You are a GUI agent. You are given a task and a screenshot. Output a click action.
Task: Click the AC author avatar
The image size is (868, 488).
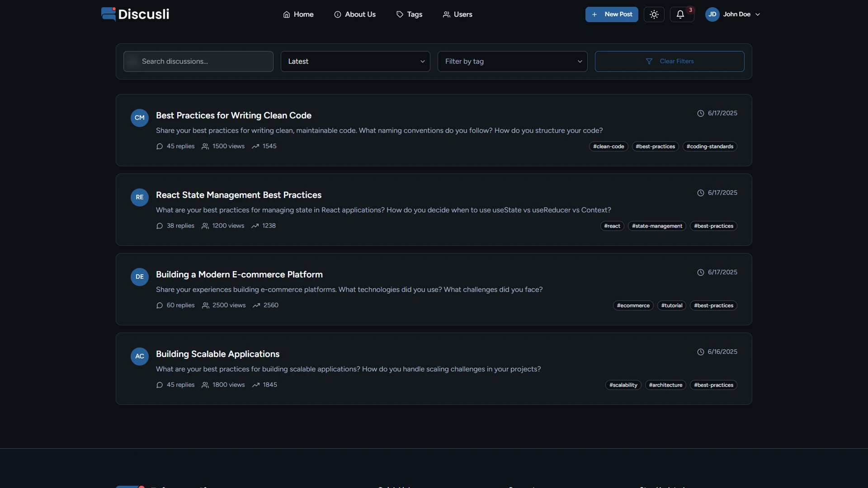click(140, 357)
